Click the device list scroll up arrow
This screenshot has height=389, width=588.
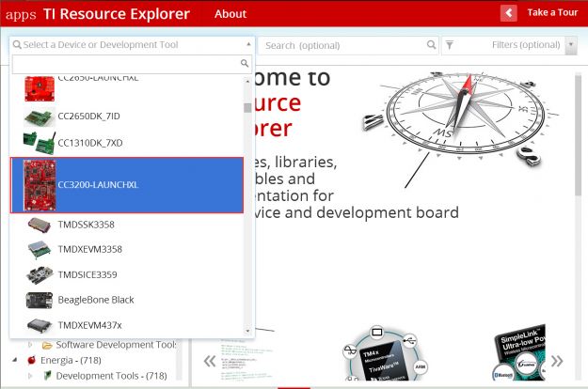click(247, 81)
